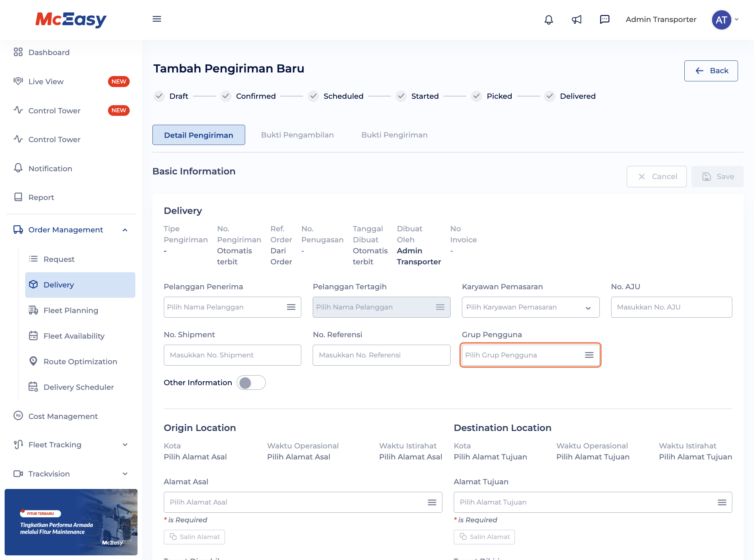Viewport: 754px width, 560px height.
Task: Click the origin Salin Alamat button
Action: point(194,537)
